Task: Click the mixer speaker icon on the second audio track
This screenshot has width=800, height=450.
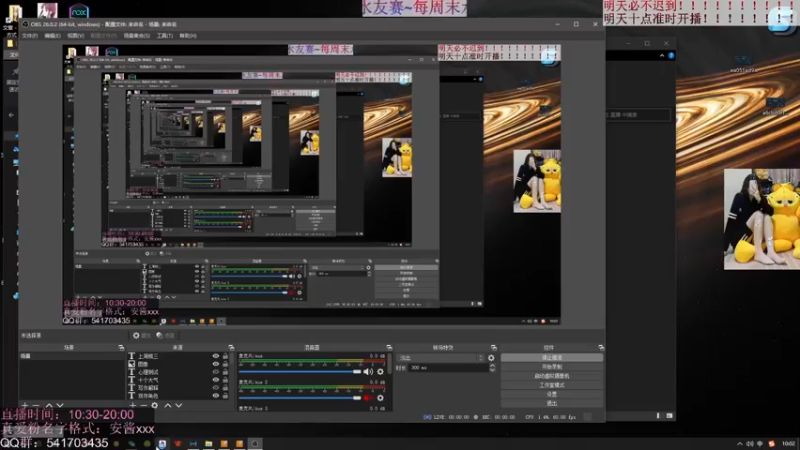Action: [369, 397]
